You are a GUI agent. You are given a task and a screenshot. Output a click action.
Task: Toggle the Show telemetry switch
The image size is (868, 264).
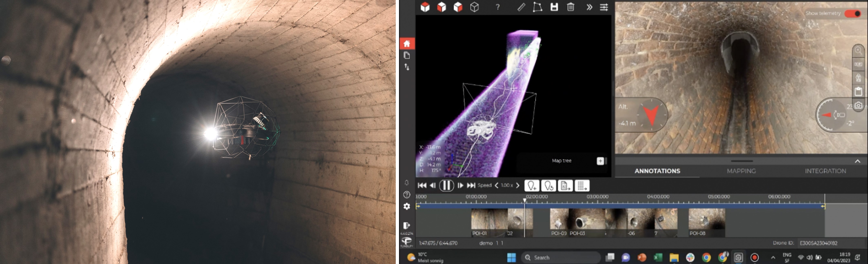(853, 13)
